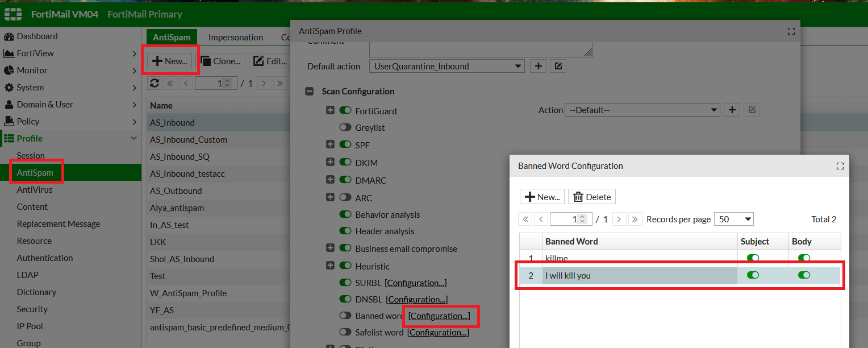Screen dimensions: 868x348
Task: Collapse the Profile section chevron
Action: point(134,138)
